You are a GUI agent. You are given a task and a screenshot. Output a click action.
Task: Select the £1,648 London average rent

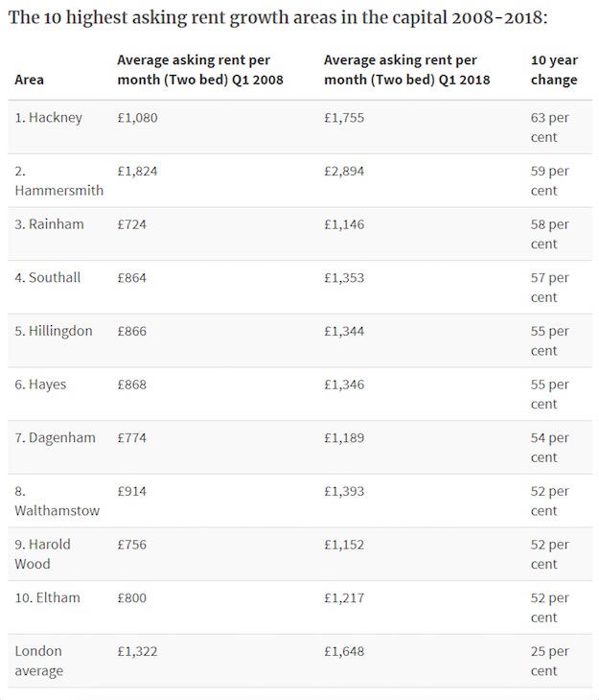click(x=344, y=651)
